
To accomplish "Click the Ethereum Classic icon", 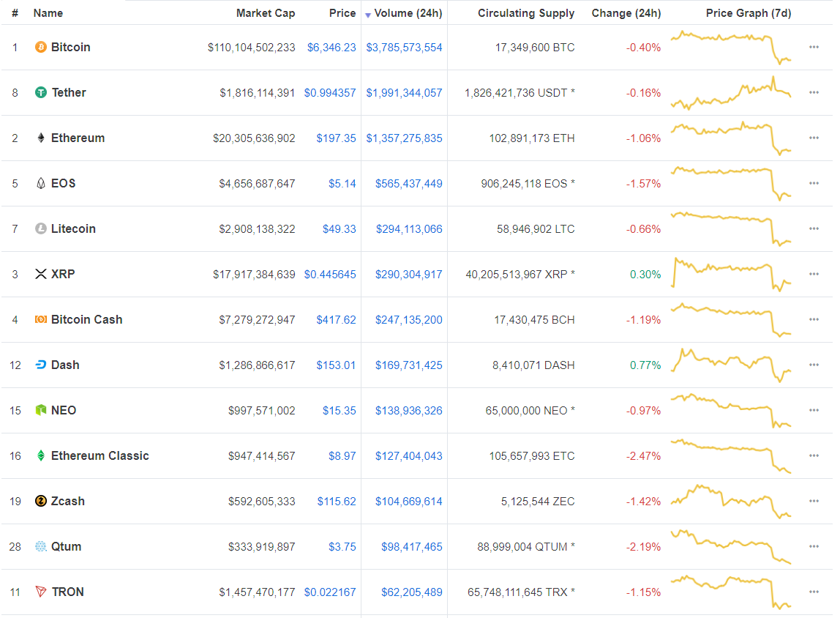I will tap(41, 455).
